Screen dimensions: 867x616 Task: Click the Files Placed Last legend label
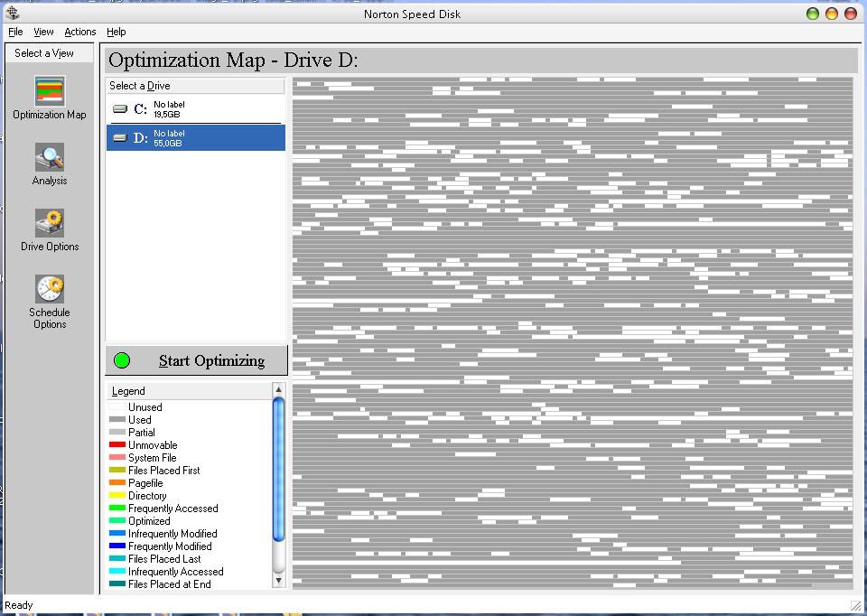click(164, 559)
